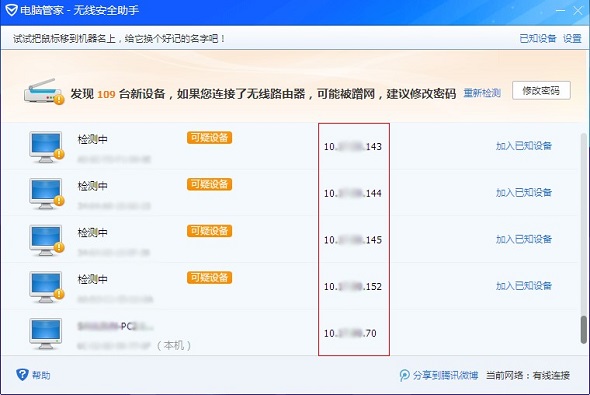Click 重新检测 to rescan devices
Image resolution: width=590 pixels, height=395 pixels.
click(x=482, y=93)
